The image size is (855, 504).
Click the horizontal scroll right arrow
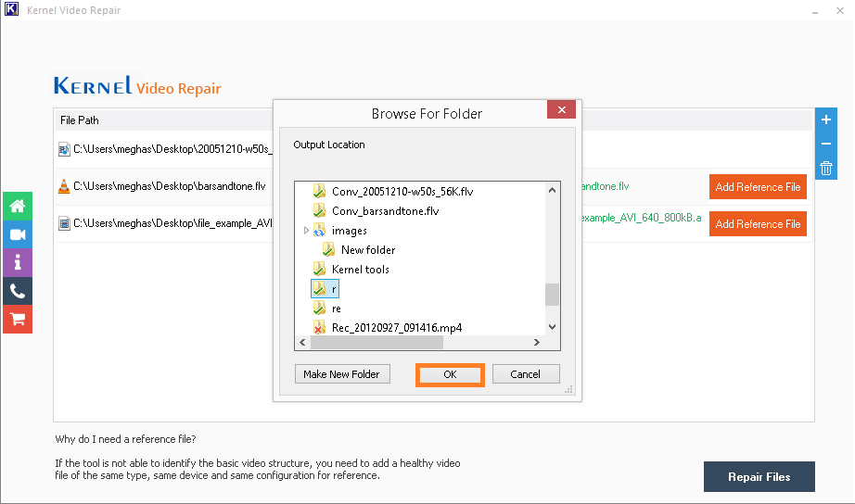(537, 342)
